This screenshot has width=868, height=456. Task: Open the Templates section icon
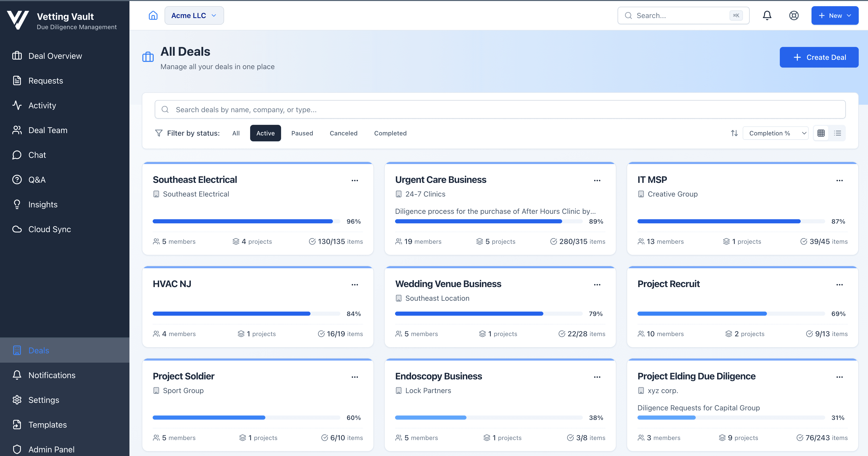(17, 425)
